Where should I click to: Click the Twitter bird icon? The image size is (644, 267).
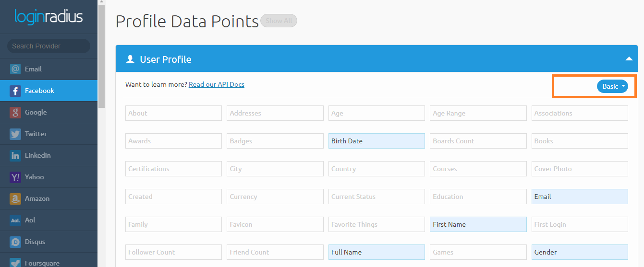pyautogui.click(x=15, y=134)
